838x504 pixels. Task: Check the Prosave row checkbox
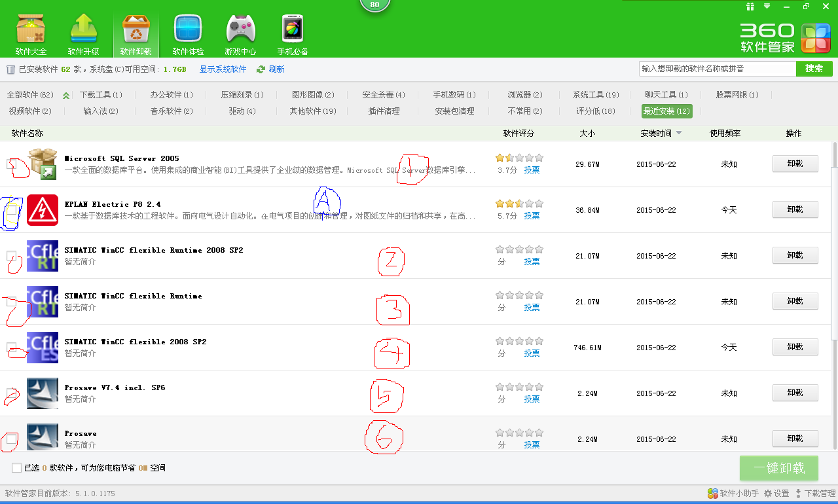pyautogui.click(x=12, y=439)
